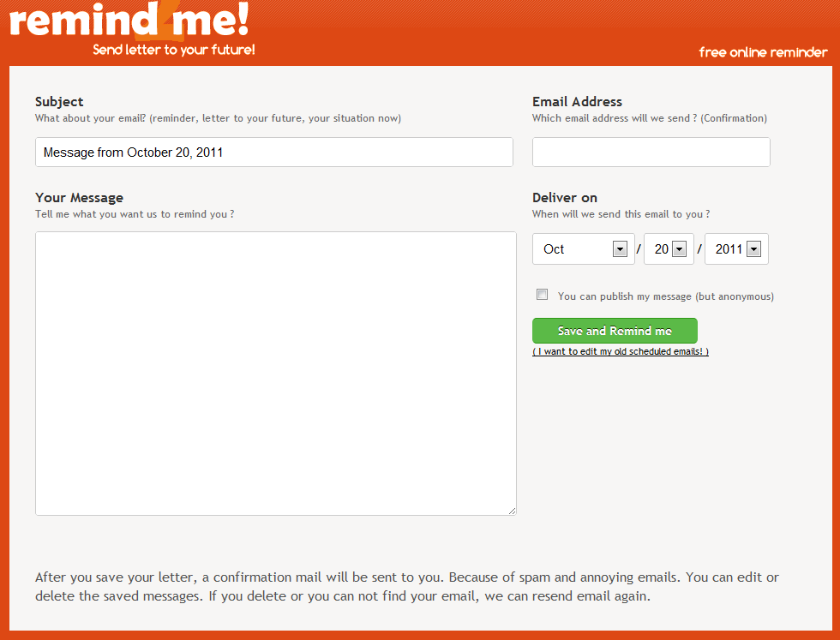The width and height of the screenshot is (840, 640).
Task: Focus the Email Address input box
Action: (x=651, y=153)
